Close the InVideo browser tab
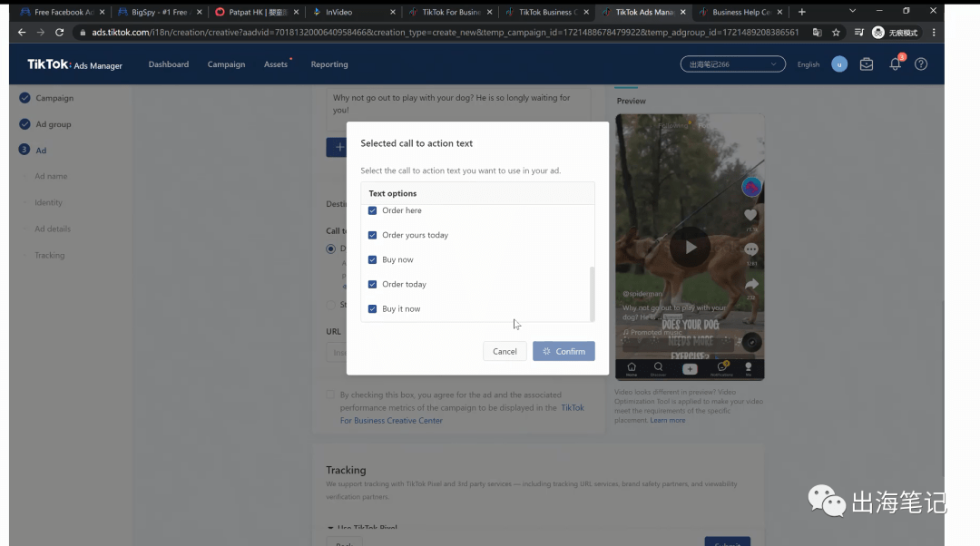Screen dimensions: 980x546 [393, 12]
